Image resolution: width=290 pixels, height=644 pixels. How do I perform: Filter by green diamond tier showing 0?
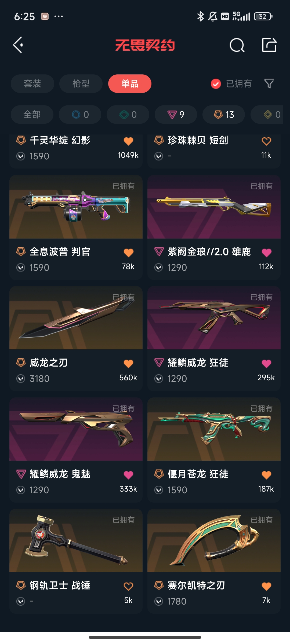pos(128,115)
